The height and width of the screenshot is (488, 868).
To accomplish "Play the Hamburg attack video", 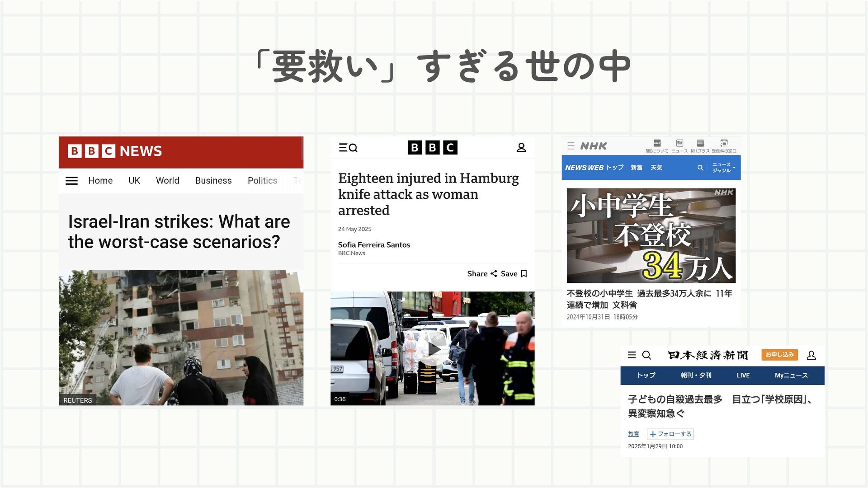I will point(433,349).
